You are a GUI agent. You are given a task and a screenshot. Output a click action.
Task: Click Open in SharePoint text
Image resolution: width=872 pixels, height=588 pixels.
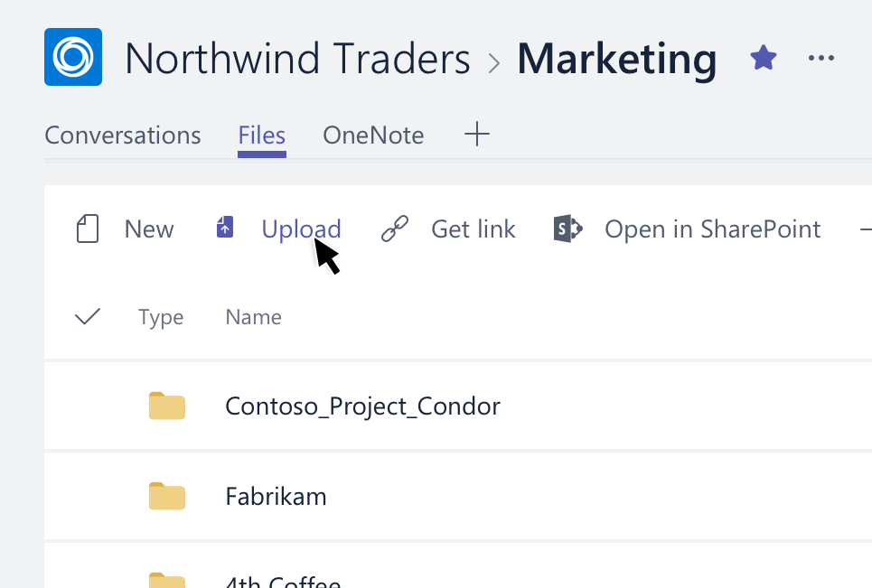[712, 229]
